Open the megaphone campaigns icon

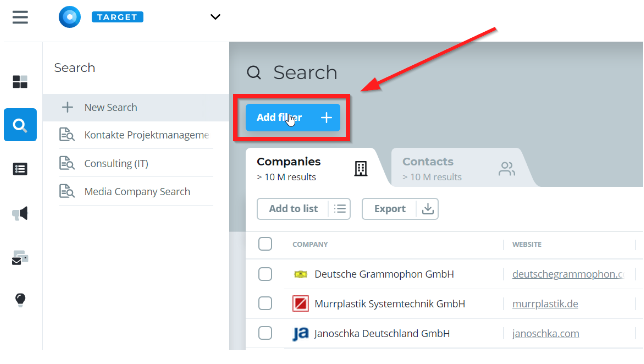(x=20, y=214)
